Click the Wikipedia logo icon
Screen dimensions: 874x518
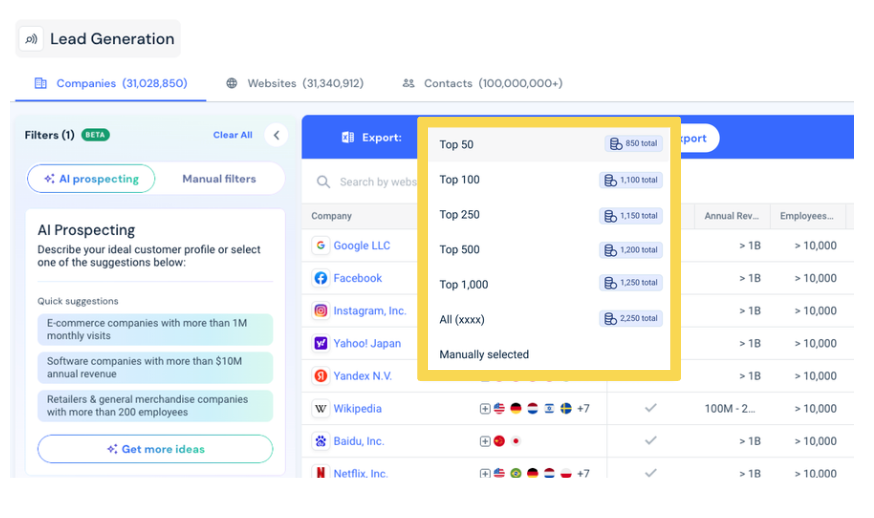321,408
